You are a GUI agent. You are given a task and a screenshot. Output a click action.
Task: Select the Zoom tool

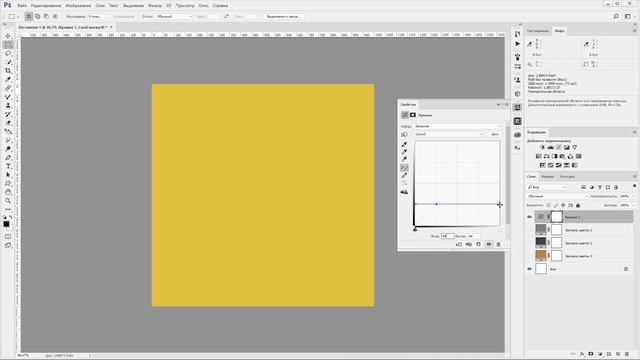(8, 201)
